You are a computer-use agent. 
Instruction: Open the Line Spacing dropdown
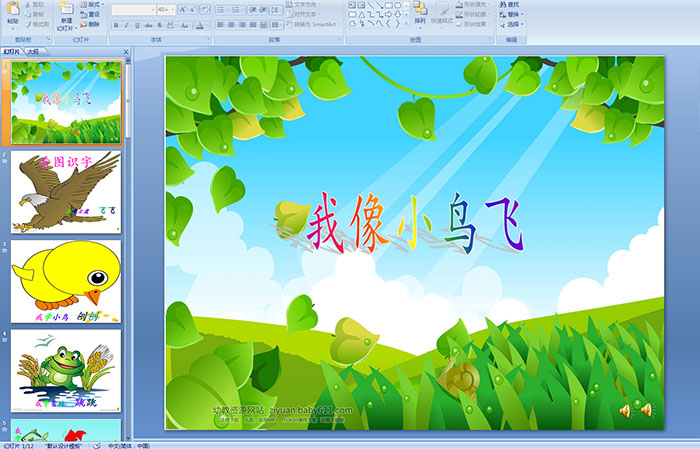tap(276, 10)
